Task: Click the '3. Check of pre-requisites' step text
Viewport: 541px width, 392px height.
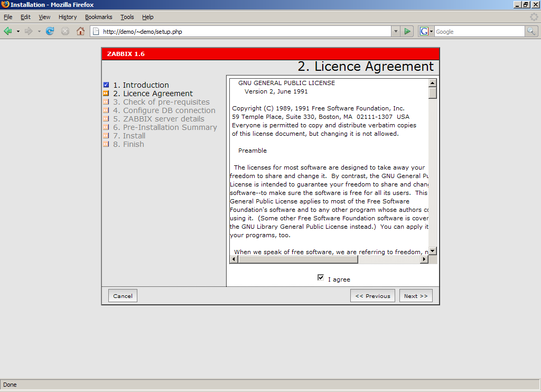Action: click(162, 102)
